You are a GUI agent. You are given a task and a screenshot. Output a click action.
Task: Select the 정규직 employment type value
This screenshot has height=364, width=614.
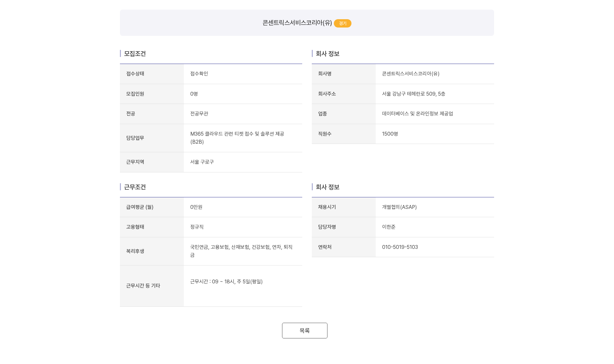click(197, 227)
